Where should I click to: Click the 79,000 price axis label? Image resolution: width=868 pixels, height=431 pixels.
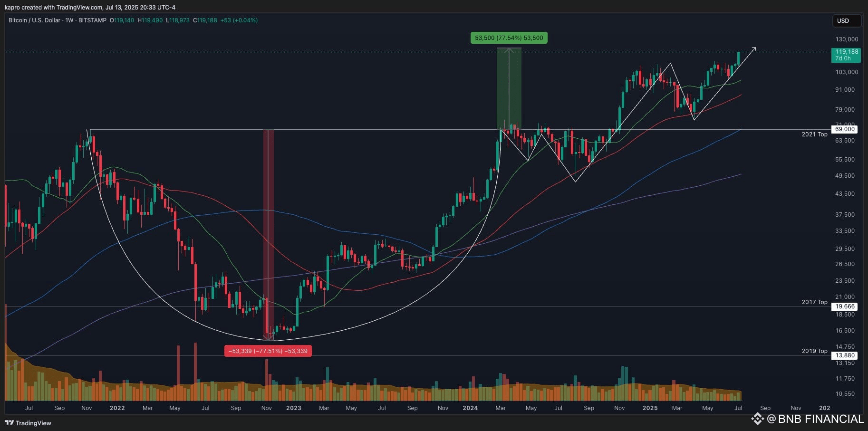coord(845,110)
